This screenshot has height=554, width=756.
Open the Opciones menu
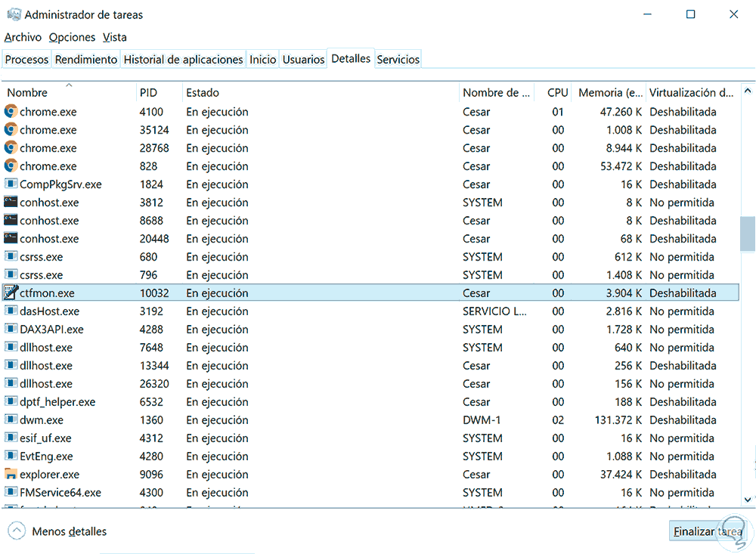coord(72,37)
